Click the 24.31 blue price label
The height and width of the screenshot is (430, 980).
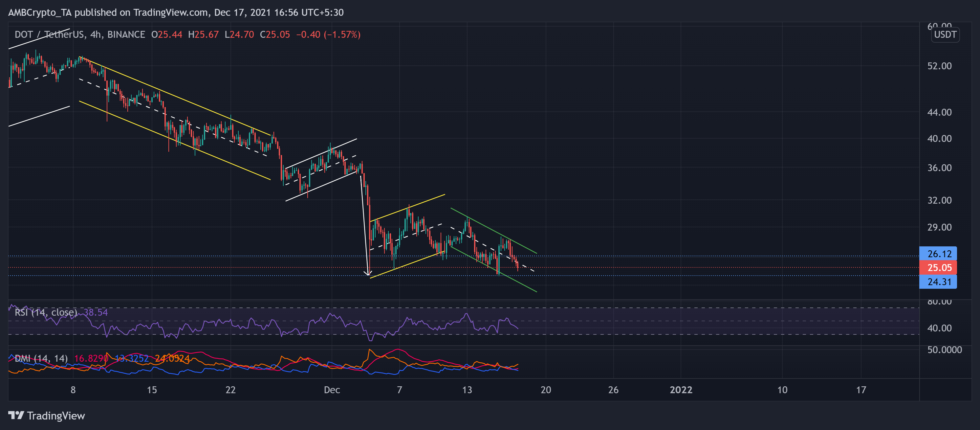pyautogui.click(x=938, y=282)
